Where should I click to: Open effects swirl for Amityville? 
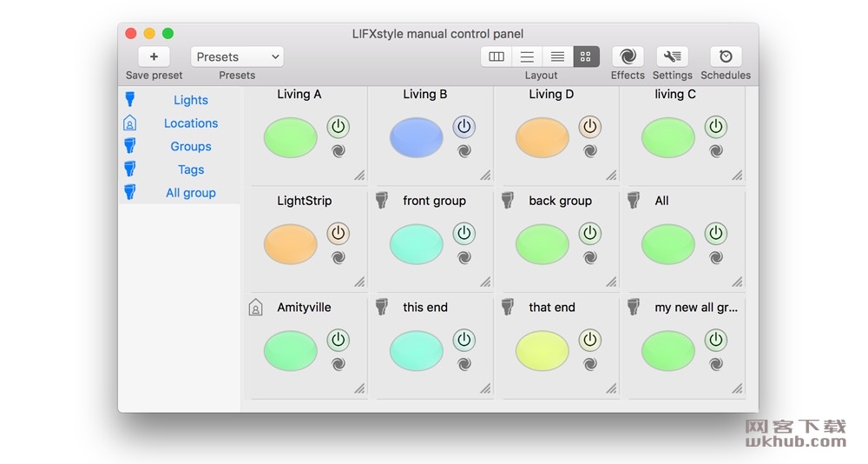[339, 364]
